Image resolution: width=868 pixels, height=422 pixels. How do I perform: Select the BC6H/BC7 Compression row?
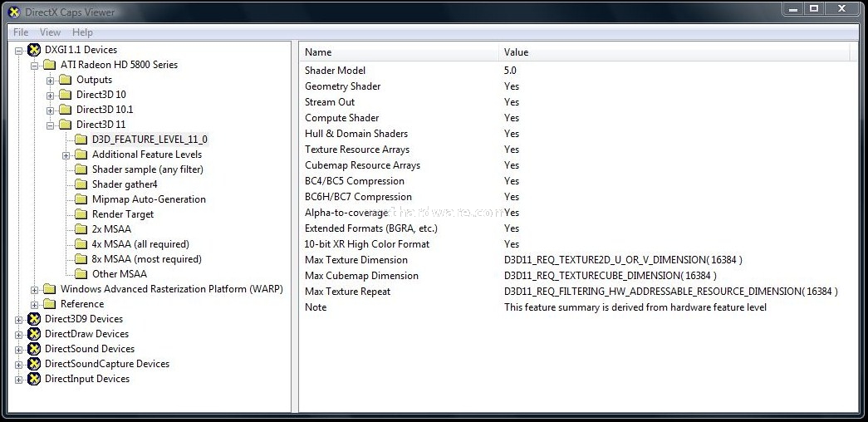(x=578, y=197)
